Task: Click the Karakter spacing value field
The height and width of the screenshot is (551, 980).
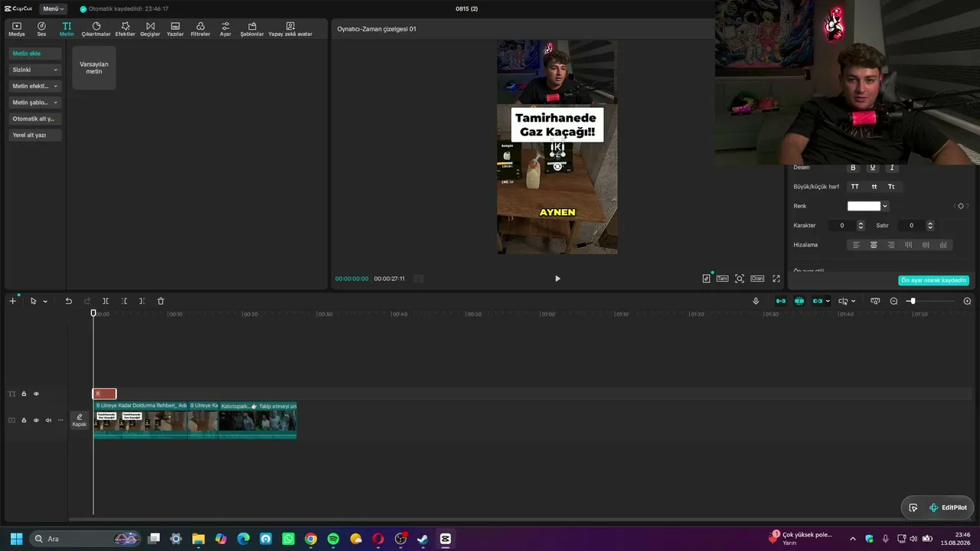Action: 842,226
